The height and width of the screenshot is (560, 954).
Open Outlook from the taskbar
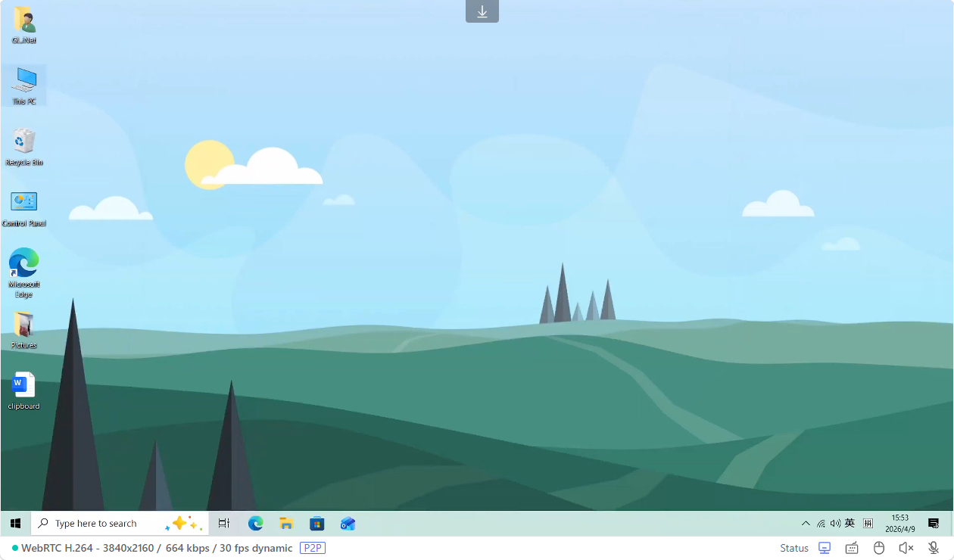pyautogui.click(x=348, y=524)
